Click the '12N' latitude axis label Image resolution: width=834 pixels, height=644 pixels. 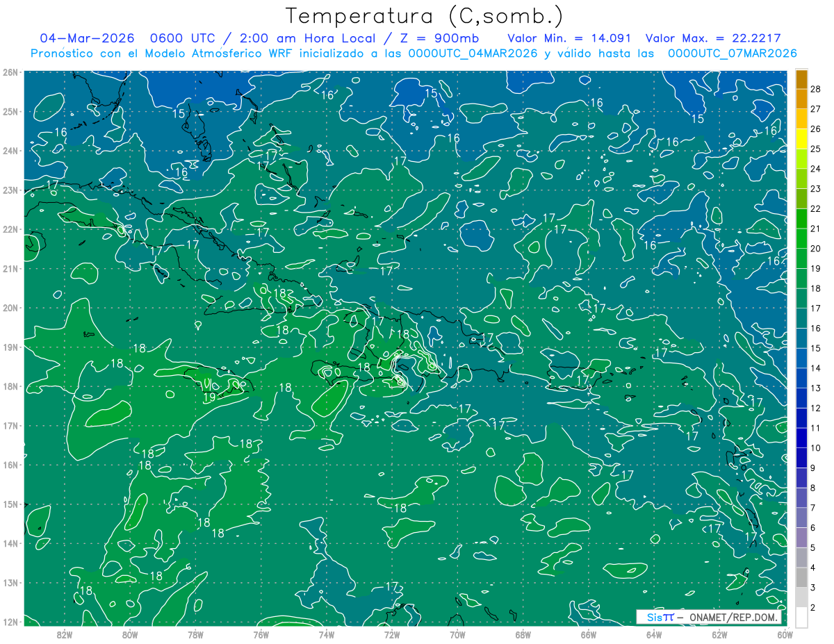(x=10, y=622)
